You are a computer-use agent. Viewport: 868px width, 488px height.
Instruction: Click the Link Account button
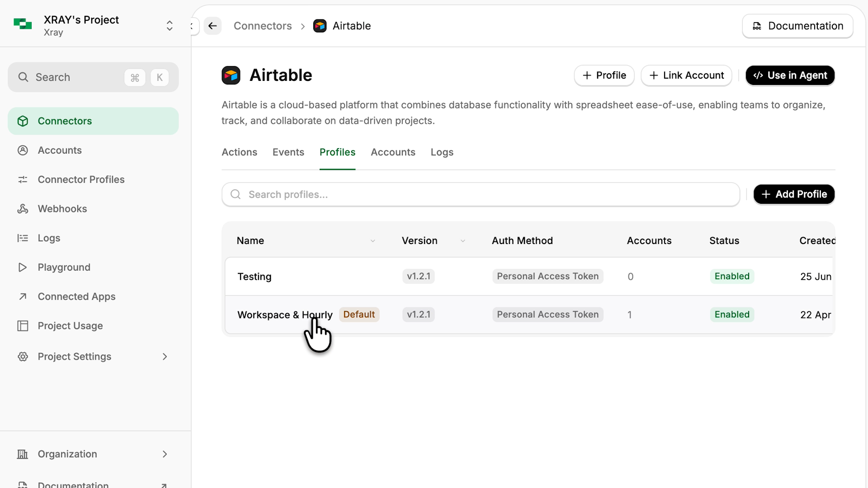686,75
